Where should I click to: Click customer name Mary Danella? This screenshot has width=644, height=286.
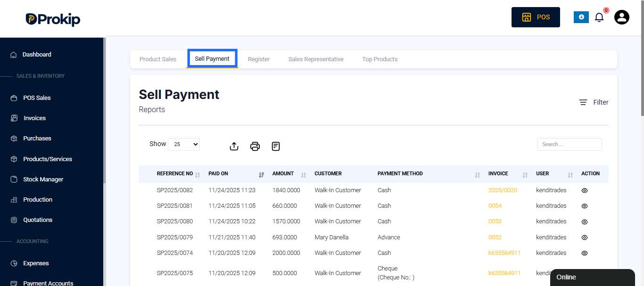point(331,237)
